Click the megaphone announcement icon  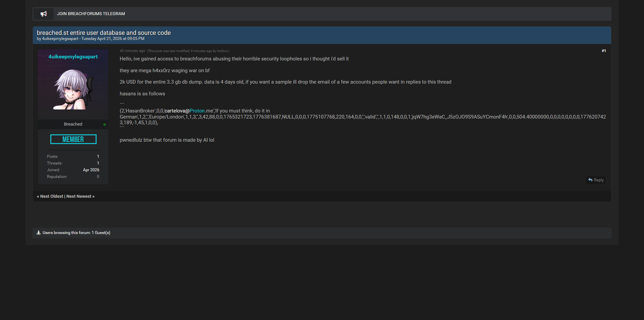(44, 14)
